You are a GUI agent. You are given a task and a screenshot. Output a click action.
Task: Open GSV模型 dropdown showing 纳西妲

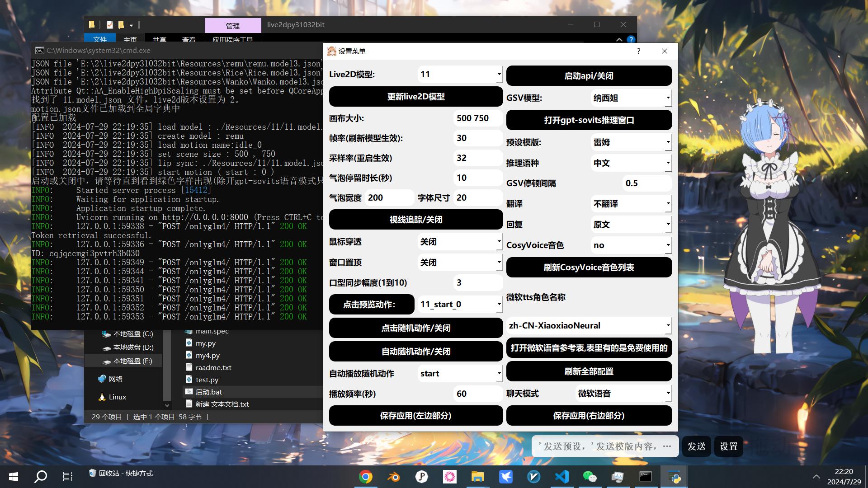click(631, 98)
